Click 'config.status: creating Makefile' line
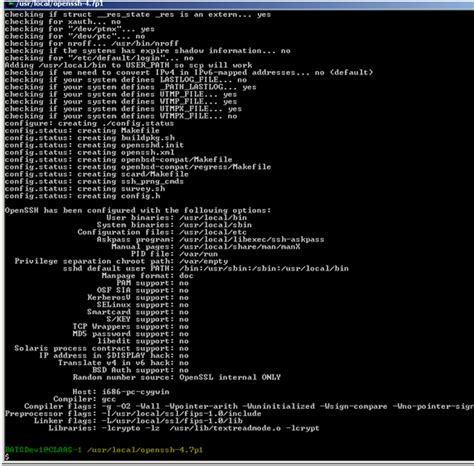The image size is (474, 466). point(82,131)
